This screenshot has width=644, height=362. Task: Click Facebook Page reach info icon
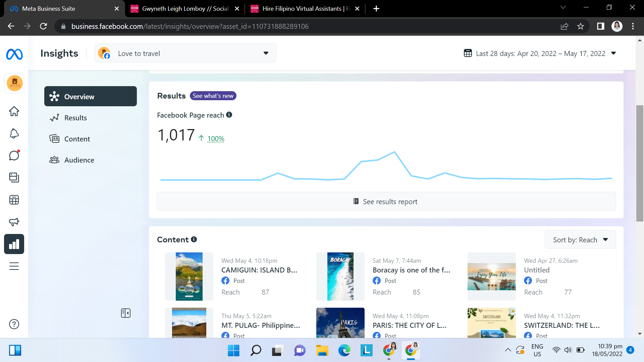pos(229,115)
